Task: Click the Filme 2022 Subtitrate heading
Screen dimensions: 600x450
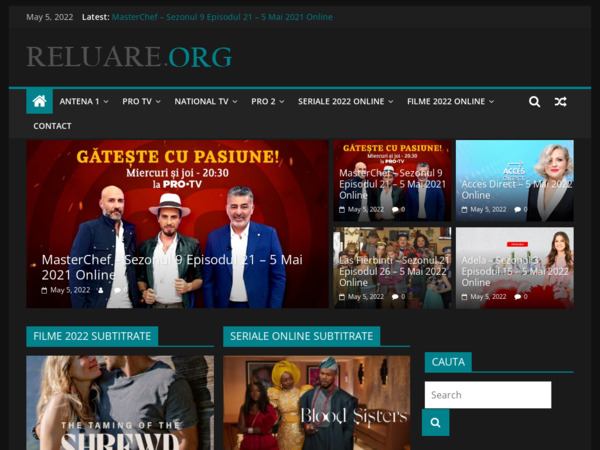Action: coord(92,336)
